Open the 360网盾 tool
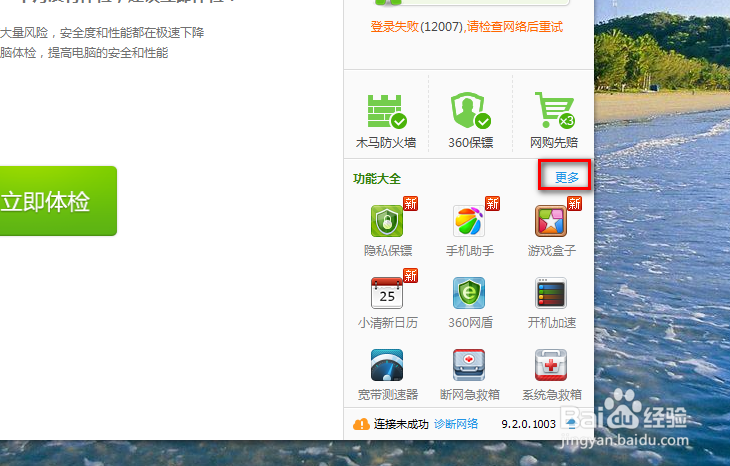The width and height of the screenshot is (730, 466). click(469, 293)
